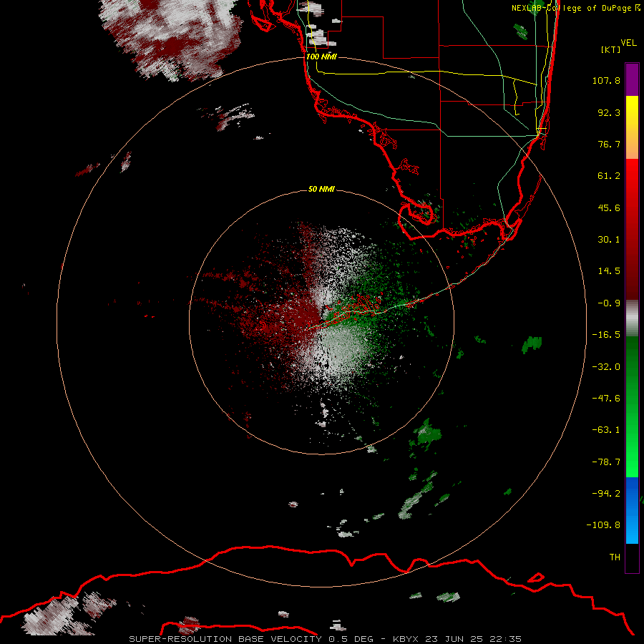Screen dimensions: 644x644
Task: Click the -32.0 legend value
Action: coord(606,367)
